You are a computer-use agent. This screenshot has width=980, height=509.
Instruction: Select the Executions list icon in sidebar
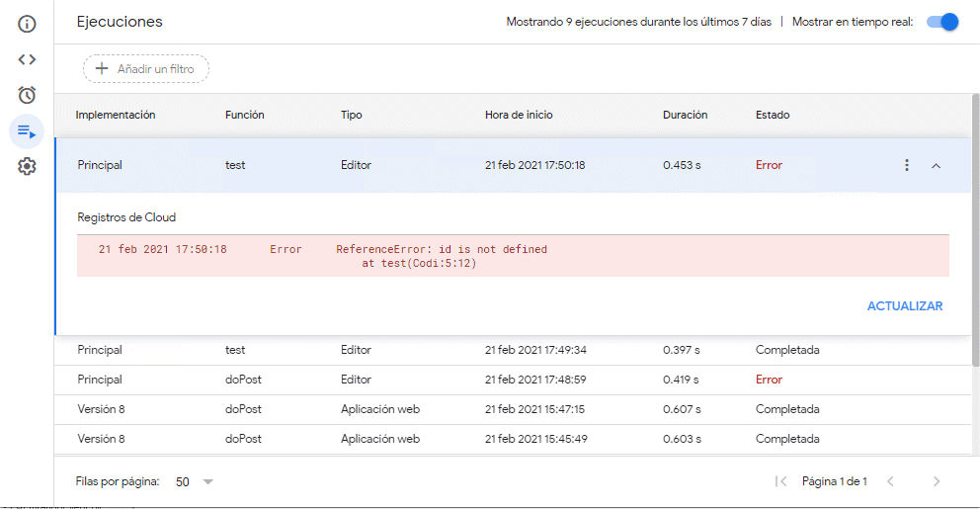[x=27, y=130]
